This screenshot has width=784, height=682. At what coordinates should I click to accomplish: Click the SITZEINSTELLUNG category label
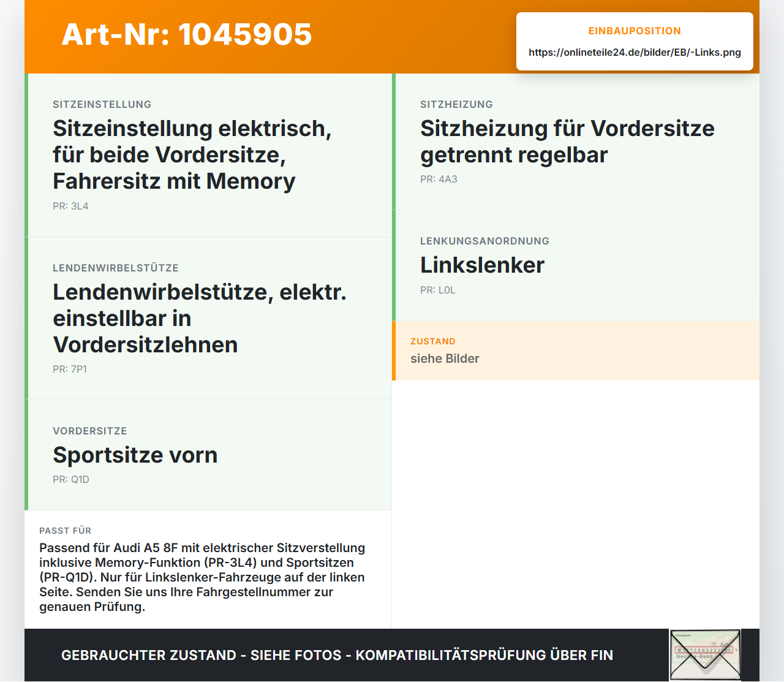(x=102, y=104)
